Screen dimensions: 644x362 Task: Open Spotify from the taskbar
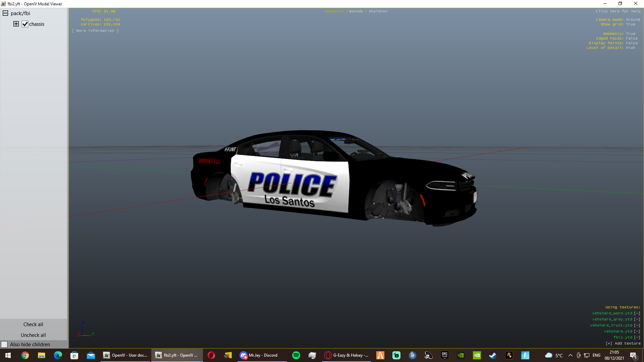[x=296, y=355]
